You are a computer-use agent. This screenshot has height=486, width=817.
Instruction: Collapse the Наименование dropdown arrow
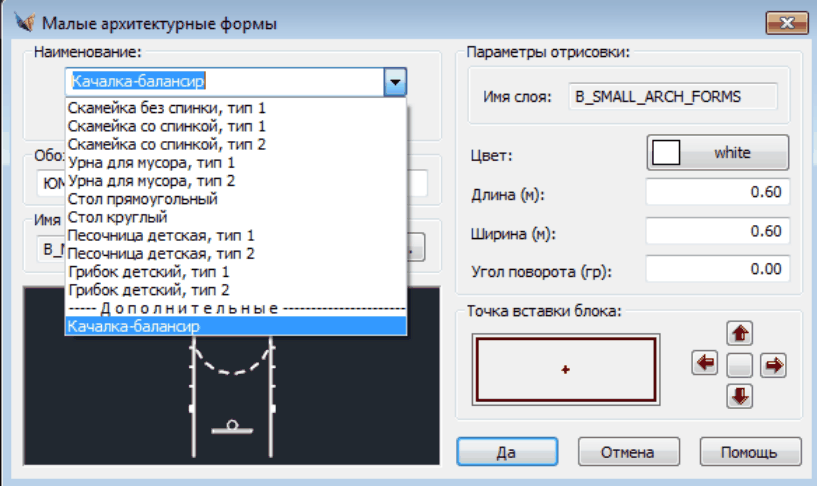pyautogui.click(x=396, y=82)
